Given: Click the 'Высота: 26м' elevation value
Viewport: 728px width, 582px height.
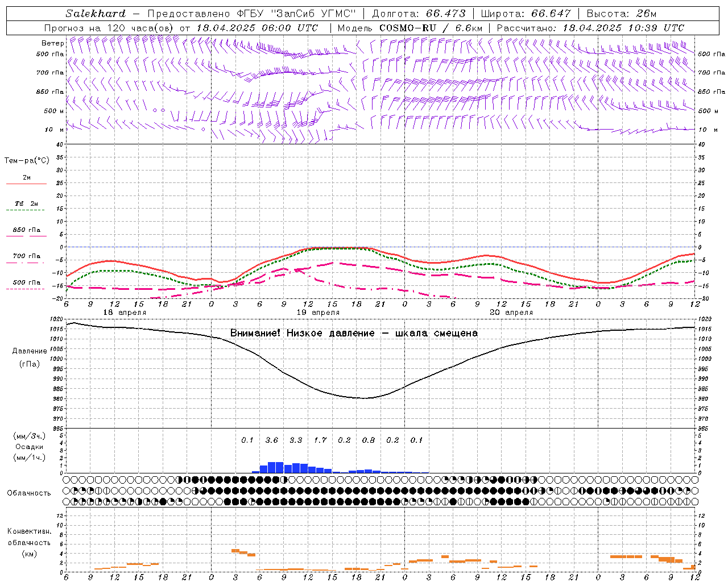Looking at the screenshot, I should coord(621,14).
